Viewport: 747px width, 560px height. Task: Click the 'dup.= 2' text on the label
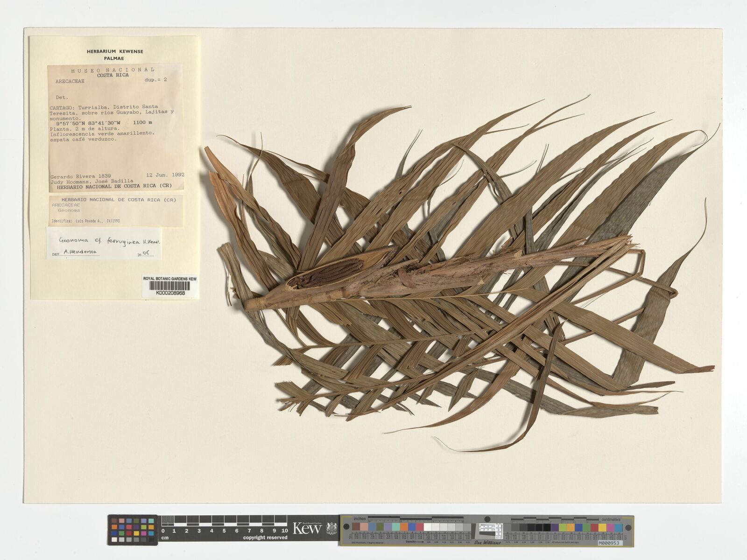pyautogui.click(x=155, y=80)
